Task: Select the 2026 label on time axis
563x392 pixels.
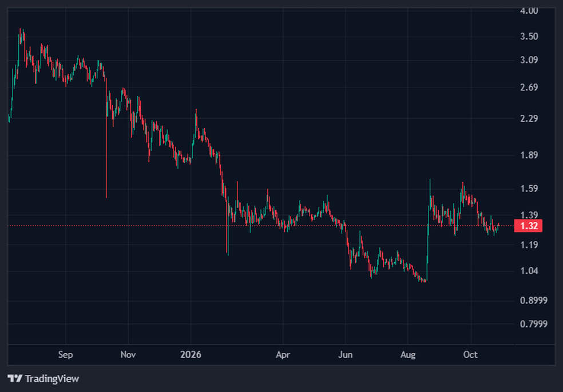Action: pos(191,355)
